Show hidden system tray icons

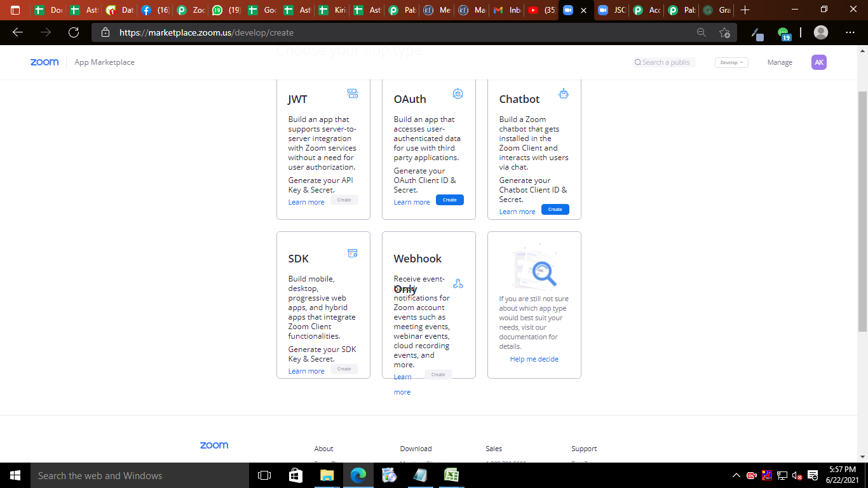click(x=736, y=475)
